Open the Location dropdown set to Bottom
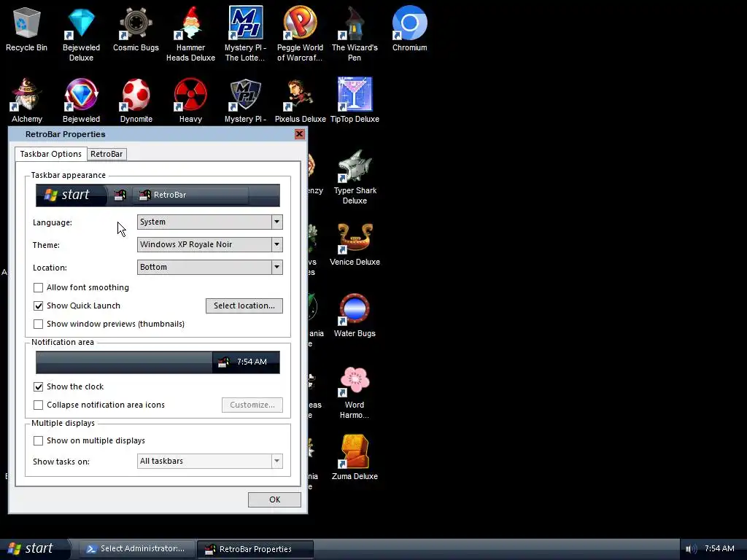 pos(210,267)
